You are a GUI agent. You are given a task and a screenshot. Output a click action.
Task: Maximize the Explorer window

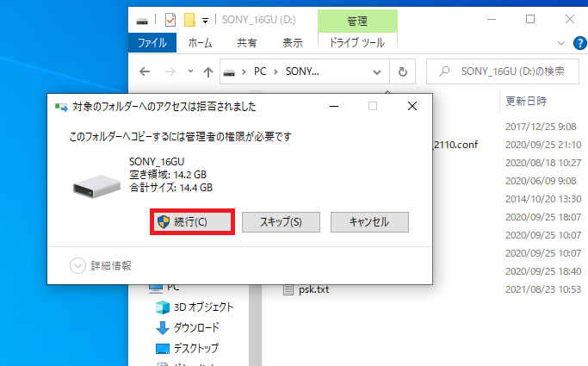[x=530, y=19]
